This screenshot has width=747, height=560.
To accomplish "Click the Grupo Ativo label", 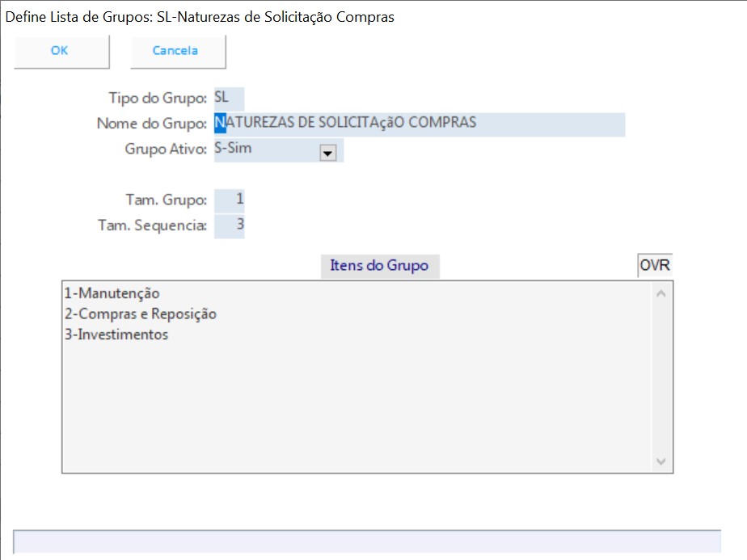I will coord(166,149).
